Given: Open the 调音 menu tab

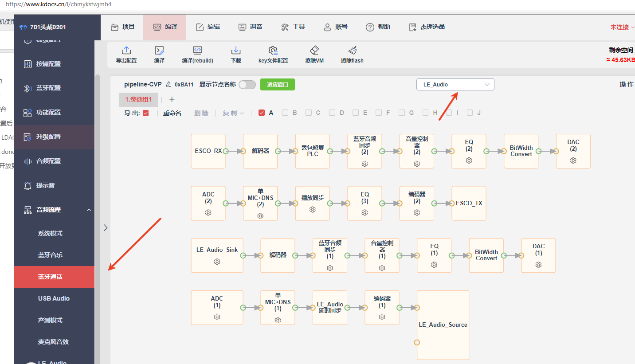Looking at the screenshot, I should tap(251, 27).
